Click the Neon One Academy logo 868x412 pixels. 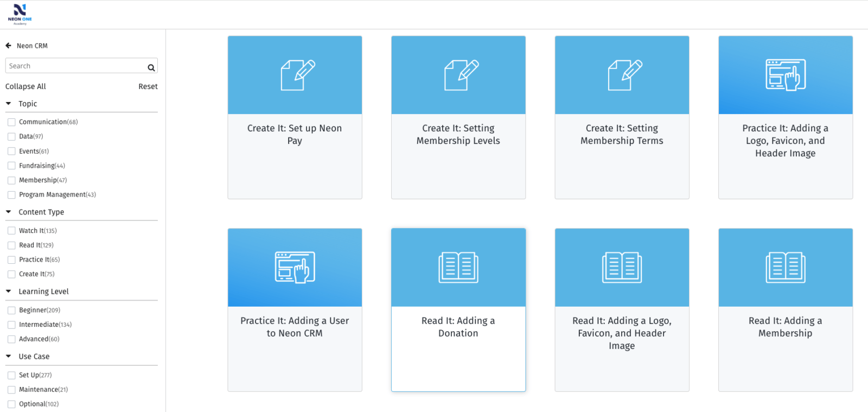pos(20,14)
